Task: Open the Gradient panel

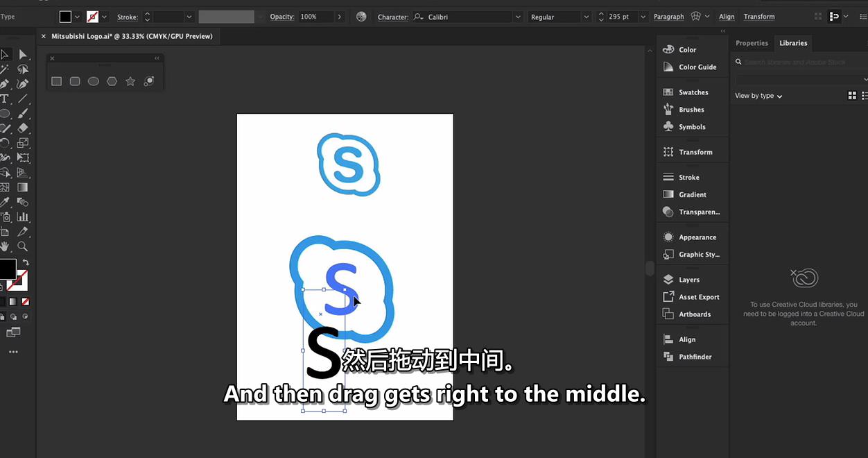Action: coord(685,195)
